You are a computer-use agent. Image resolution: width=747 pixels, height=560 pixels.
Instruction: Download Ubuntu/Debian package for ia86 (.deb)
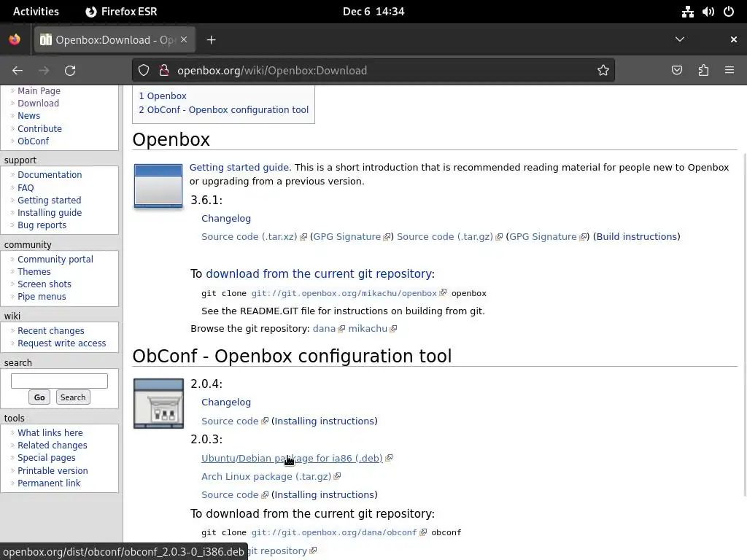(292, 458)
